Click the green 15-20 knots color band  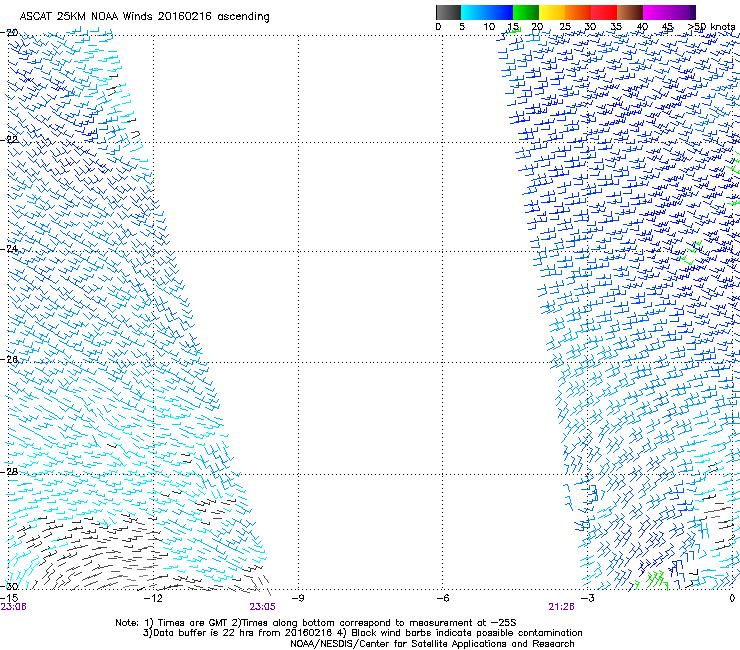point(526,12)
